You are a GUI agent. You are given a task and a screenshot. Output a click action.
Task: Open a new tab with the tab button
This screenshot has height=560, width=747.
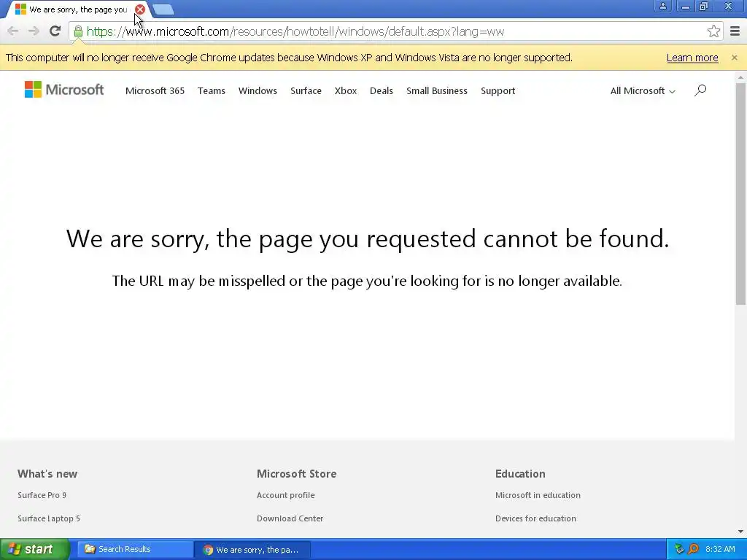pos(163,9)
